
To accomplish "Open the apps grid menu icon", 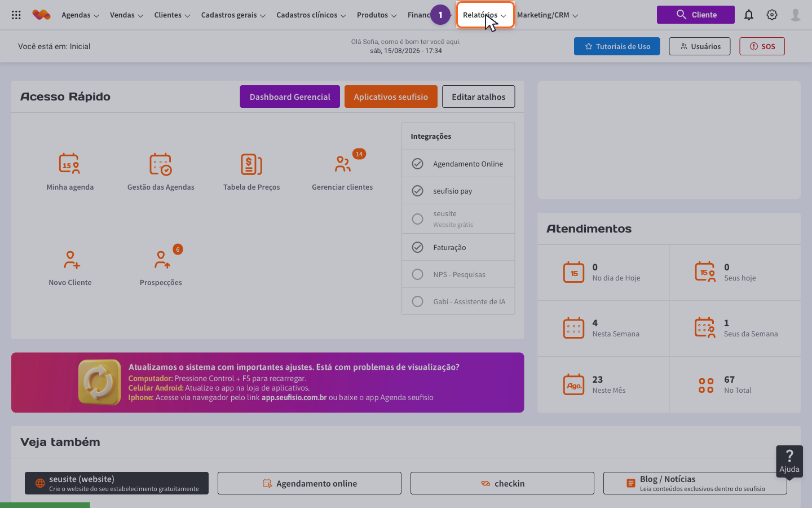I will (16, 15).
